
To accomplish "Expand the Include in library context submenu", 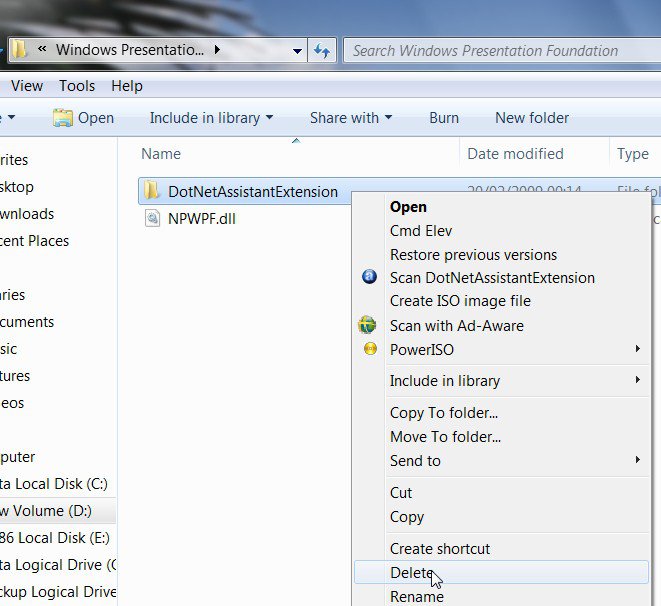I will [638, 380].
